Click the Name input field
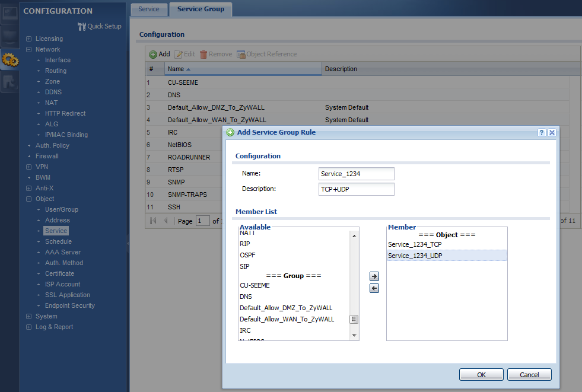The height and width of the screenshot is (392, 582). (357, 174)
